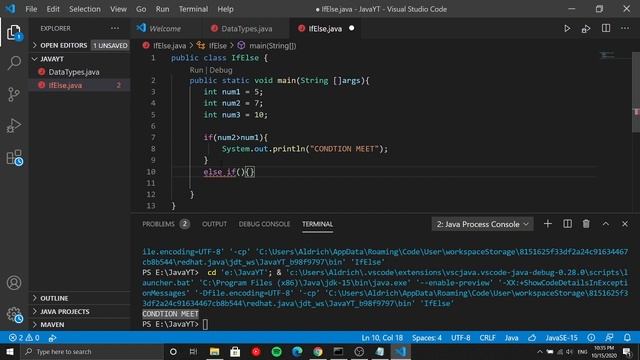Close the terminal panel
Viewport: 640px width, 360px height.
(625, 224)
